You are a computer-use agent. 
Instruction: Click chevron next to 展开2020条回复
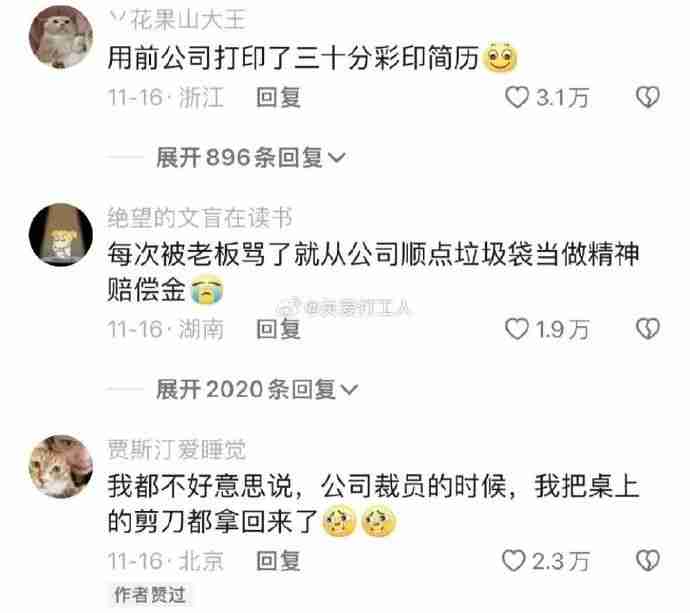point(350,389)
